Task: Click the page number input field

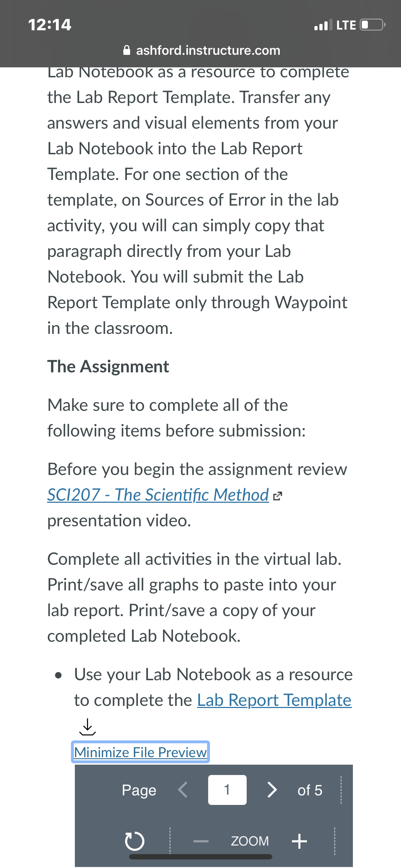Action: 227,790
